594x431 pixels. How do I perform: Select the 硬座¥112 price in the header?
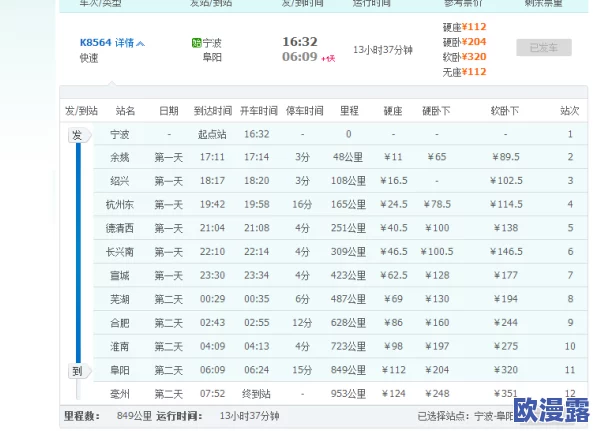pyautogui.click(x=464, y=27)
